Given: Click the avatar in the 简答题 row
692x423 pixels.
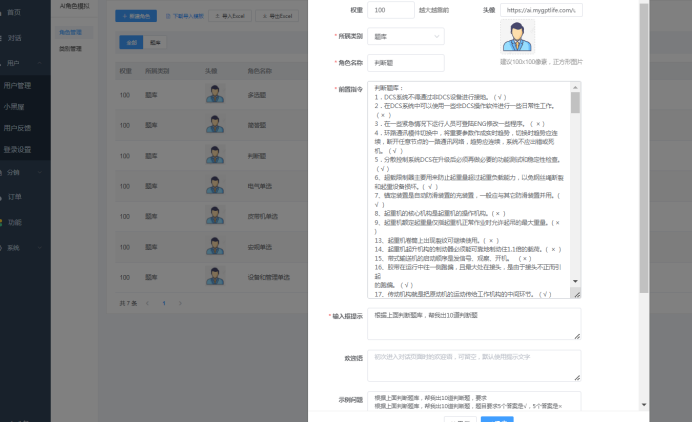Looking at the screenshot, I should [x=215, y=125].
